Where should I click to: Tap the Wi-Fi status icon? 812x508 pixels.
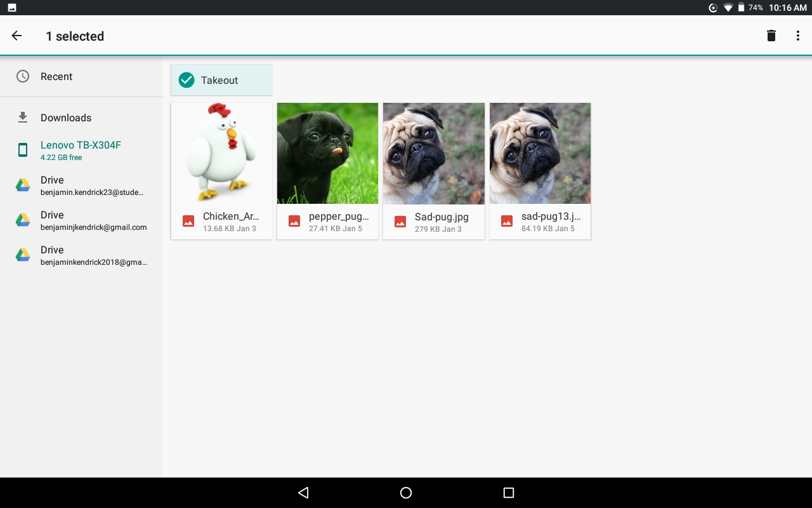[728, 8]
